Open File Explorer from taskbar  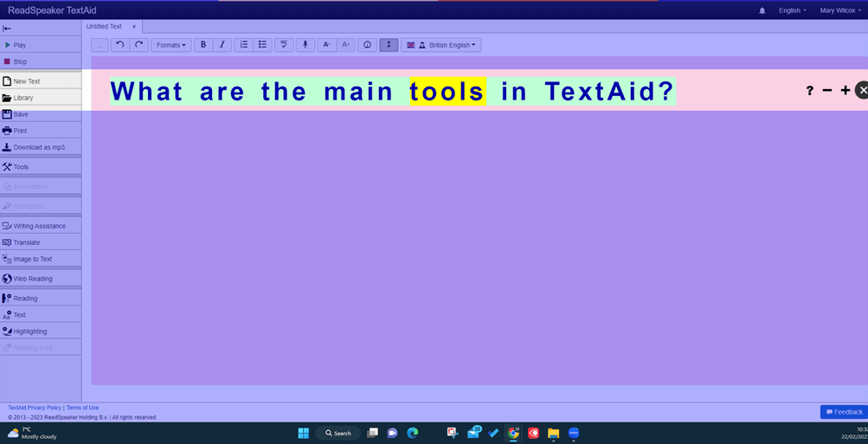click(554, 433)
